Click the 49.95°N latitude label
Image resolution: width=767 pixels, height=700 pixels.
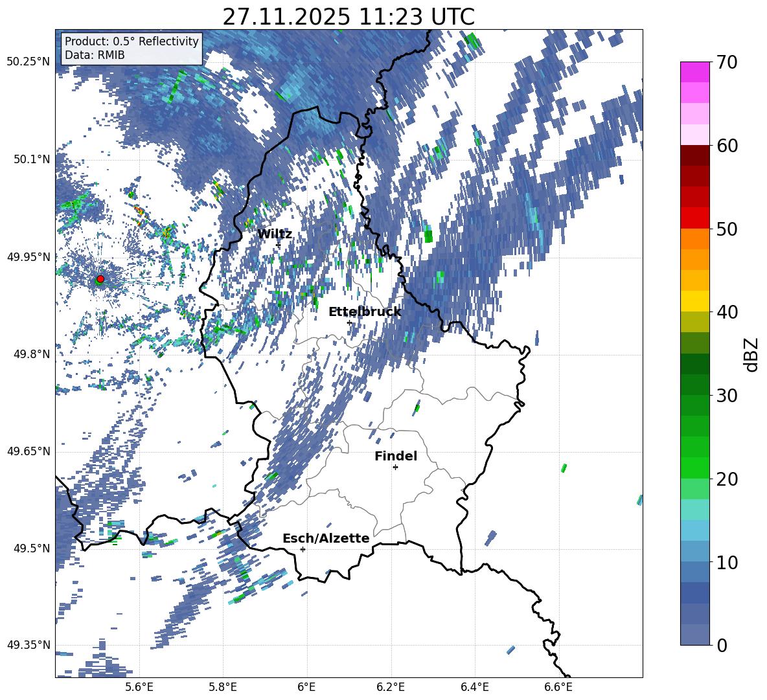click(x=29, y=256)
